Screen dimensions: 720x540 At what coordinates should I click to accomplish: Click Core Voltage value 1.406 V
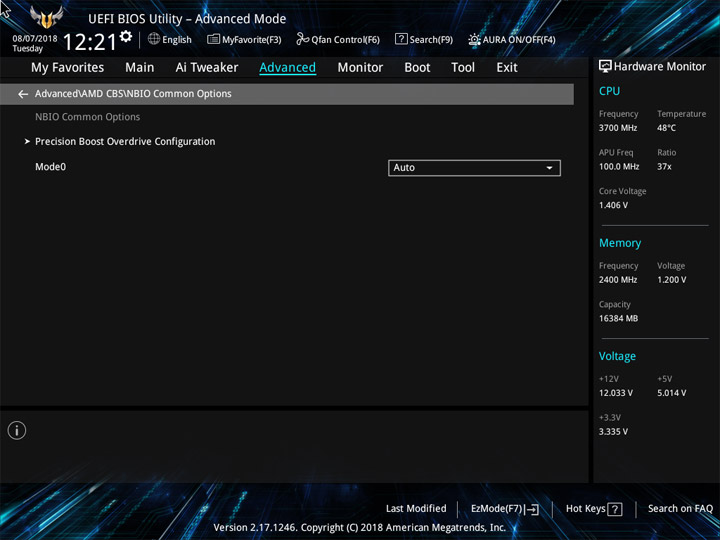click(613, 205)
